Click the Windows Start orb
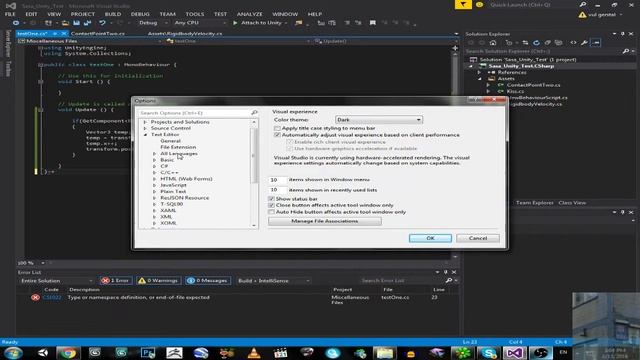Screen dimensions: 640x360 point(13,353)
